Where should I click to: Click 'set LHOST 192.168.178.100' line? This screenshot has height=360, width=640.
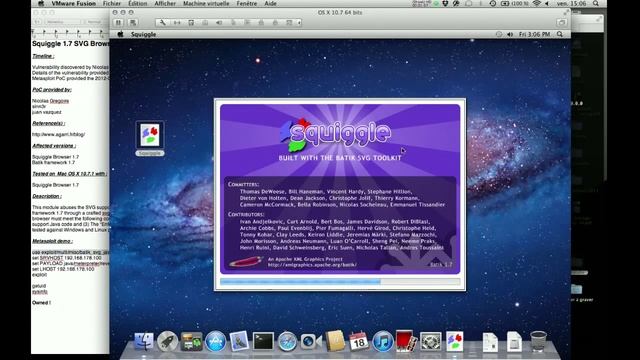[x=63, y=269]
